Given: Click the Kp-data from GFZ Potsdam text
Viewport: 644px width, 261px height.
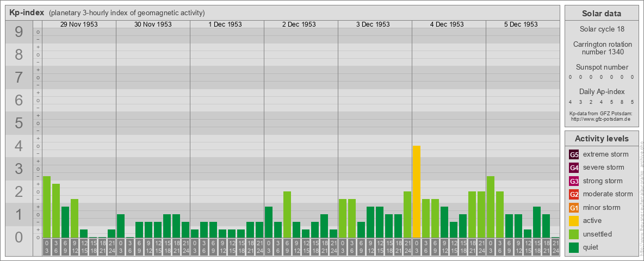Looking at the screenshot, I should [600, 113].
